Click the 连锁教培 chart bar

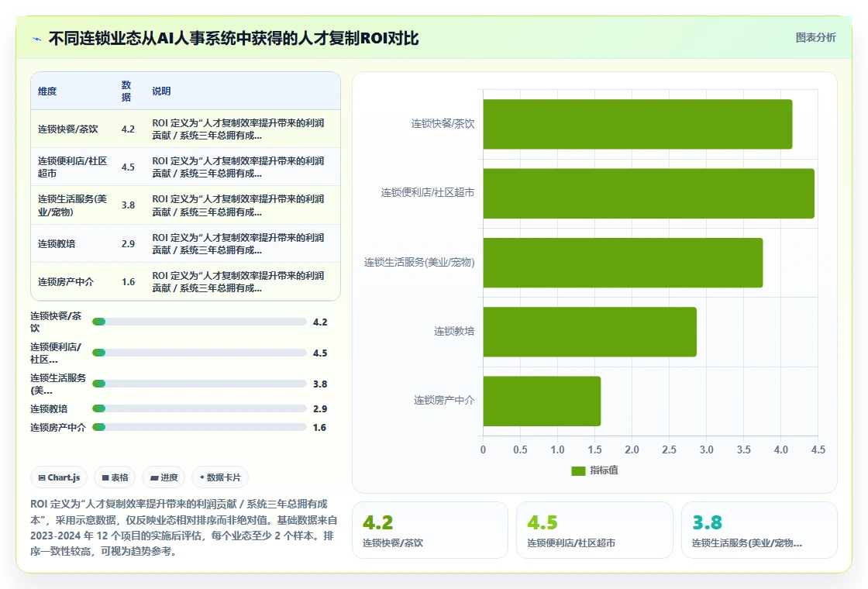pos(590,332)
